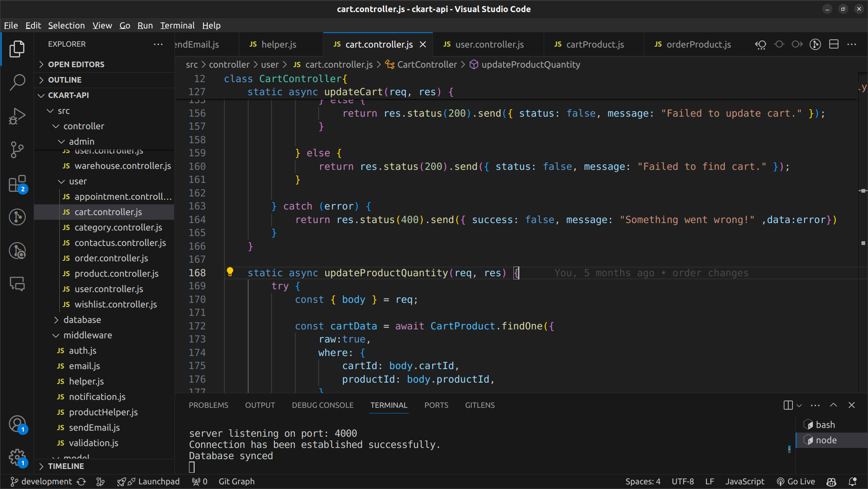Select the bash terminal session

(825, 425)
